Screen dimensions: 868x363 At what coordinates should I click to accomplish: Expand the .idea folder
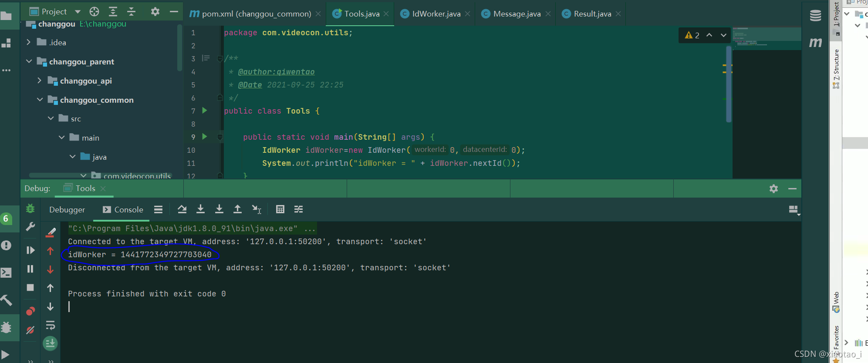pos(28,42)
